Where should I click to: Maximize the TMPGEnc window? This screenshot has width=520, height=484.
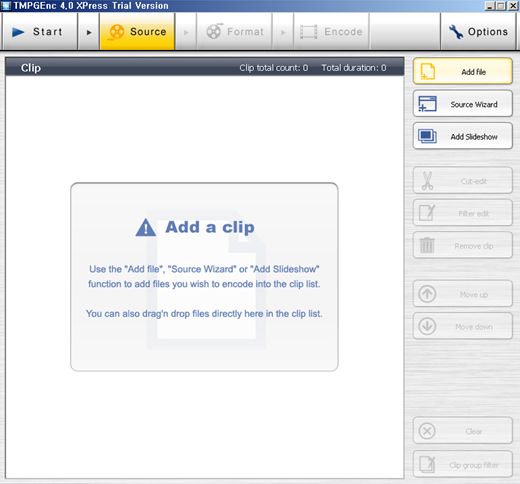[x=501, y=6]
